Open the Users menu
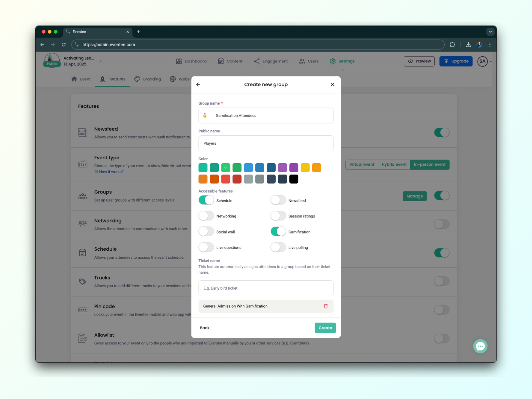Image resolution: width=532 pixels, height=399 pixels. (309, 61)
